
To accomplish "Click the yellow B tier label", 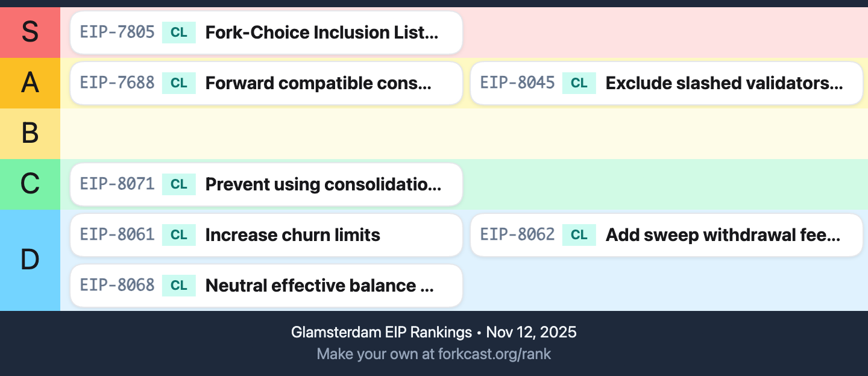I will (30, 134).
